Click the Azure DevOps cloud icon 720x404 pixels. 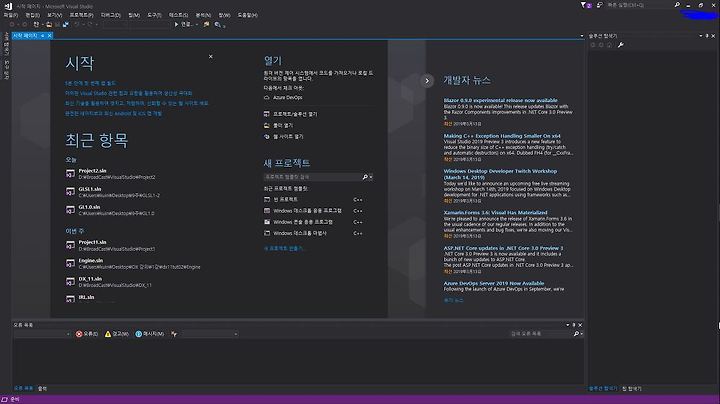click(267, 98)
